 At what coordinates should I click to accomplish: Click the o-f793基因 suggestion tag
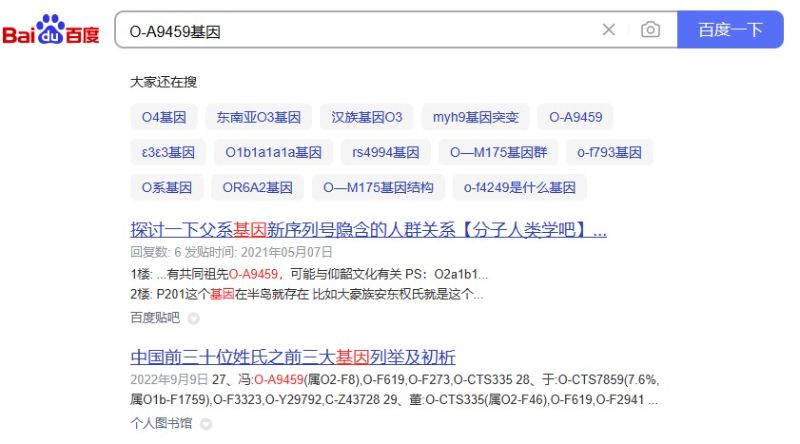[609, 152]
